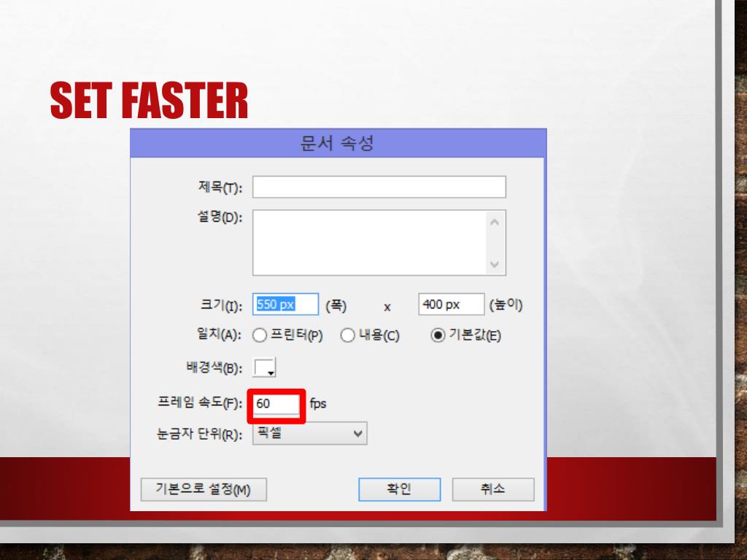Select the 기본값(E) radio button
The height and width of the screenshot is (560, 747).
pos(438,335)
